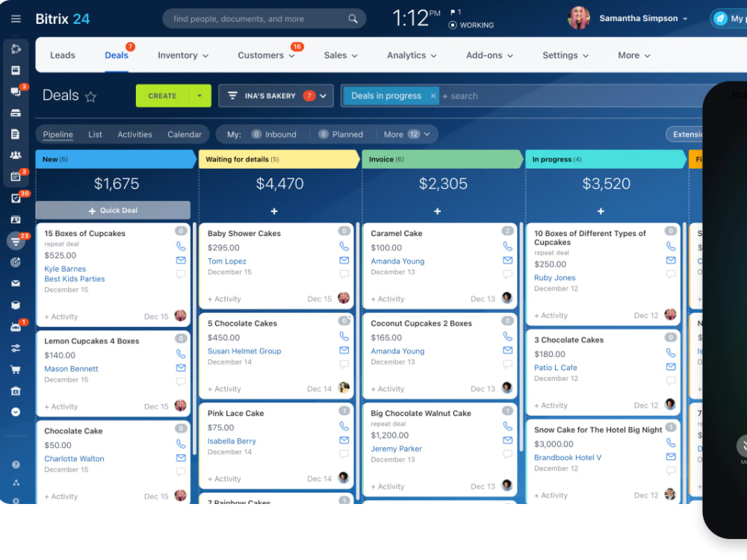747x560 pixels.
Task: Click the green CREATE button
Action: click(162, 96)
